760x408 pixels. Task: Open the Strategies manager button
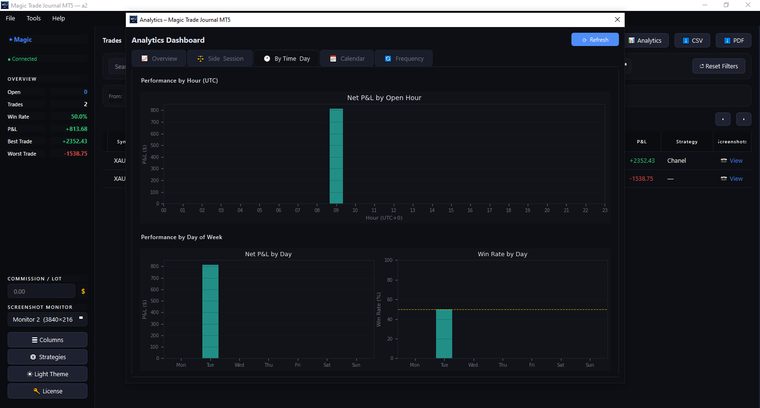tap(48, 357)
